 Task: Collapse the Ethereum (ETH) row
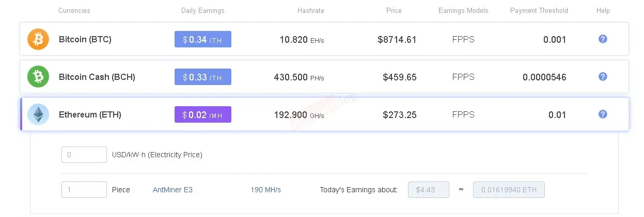point(324,114)
